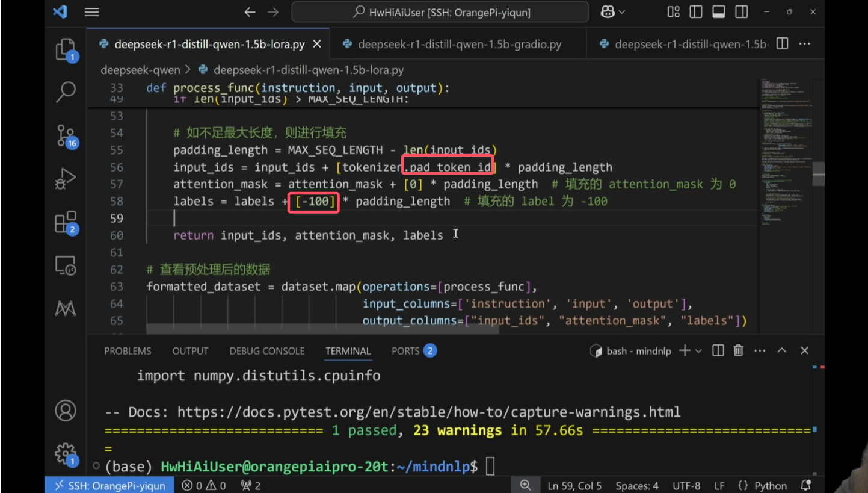
Task: Kill terminal with the trash icon
Action: tap(739, 351)
